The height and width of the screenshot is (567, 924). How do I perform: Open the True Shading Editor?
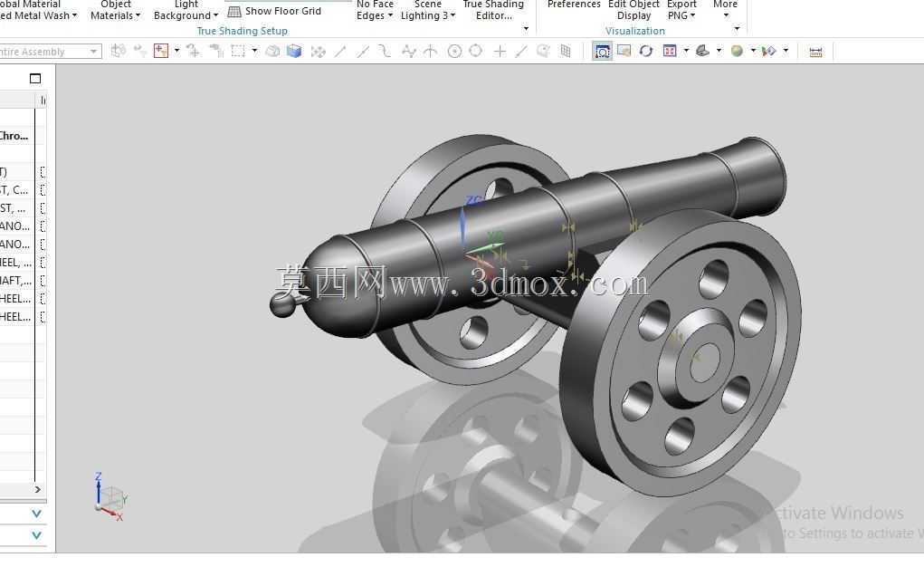(494, 10)
